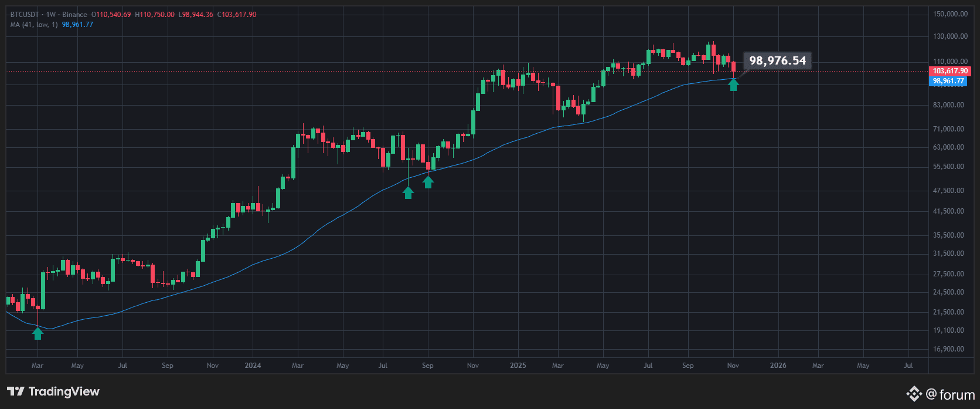The image size is (980, 409).
Task: Click 55,500.00 on the price axis
Action: coord(948,167)
